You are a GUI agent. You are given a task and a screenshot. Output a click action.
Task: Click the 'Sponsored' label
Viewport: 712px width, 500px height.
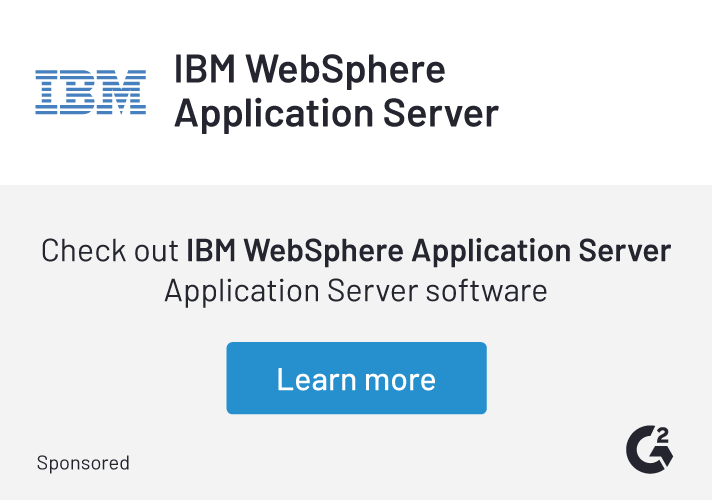click(x=83, y=463)
